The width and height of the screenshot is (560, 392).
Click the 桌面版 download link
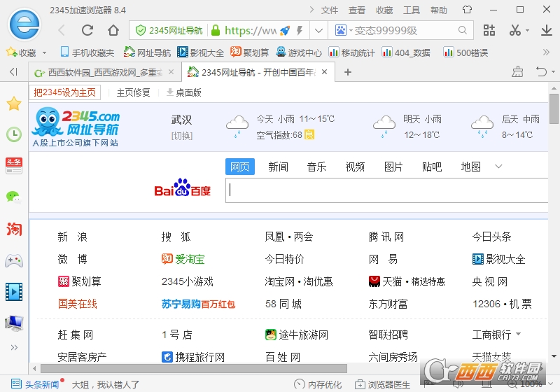[184, 92]
